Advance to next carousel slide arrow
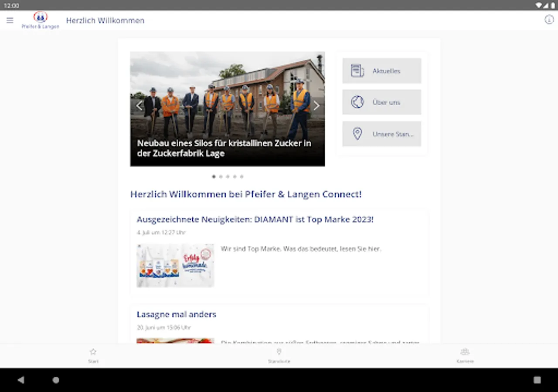 point(316,105)
